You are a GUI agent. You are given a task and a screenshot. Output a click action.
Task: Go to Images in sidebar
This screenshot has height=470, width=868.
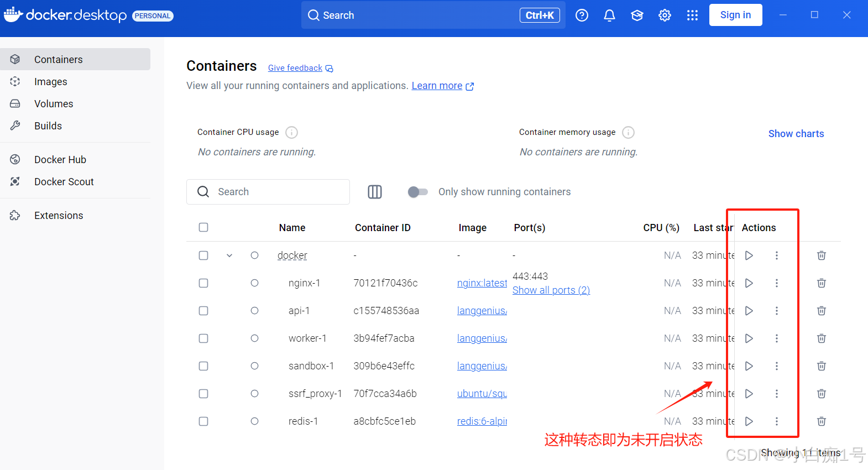(75, 81)
